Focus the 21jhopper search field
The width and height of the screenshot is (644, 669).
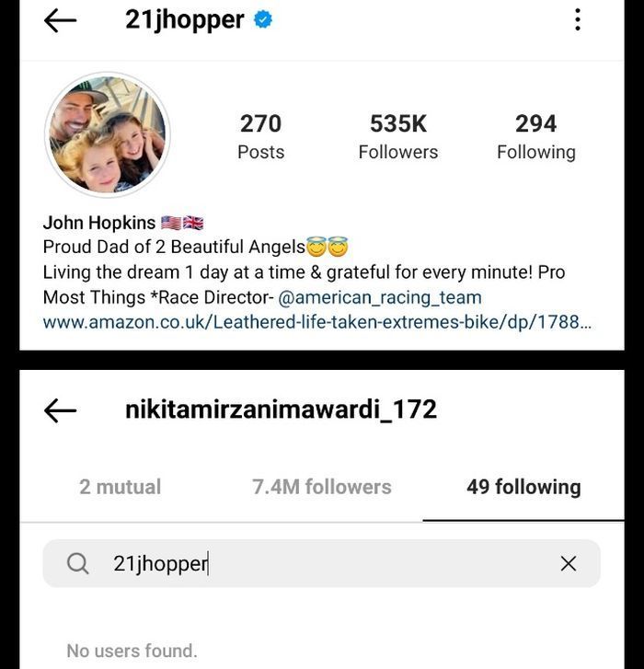[322, 563]
